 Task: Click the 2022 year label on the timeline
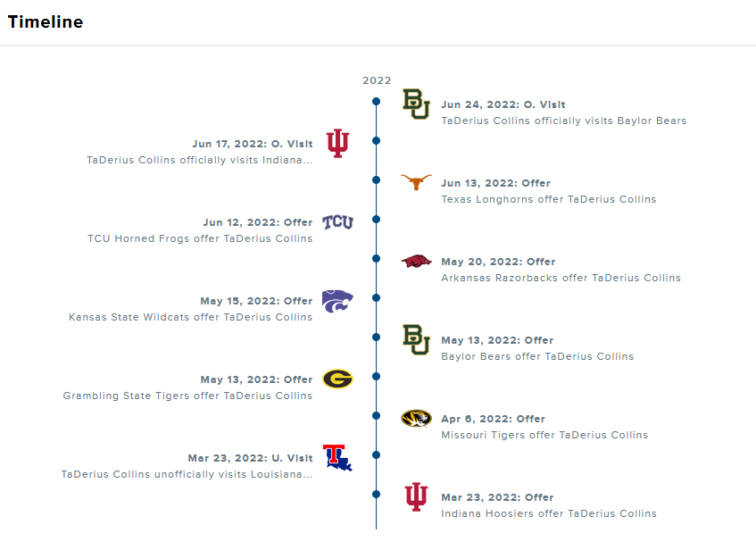point(377,80)
